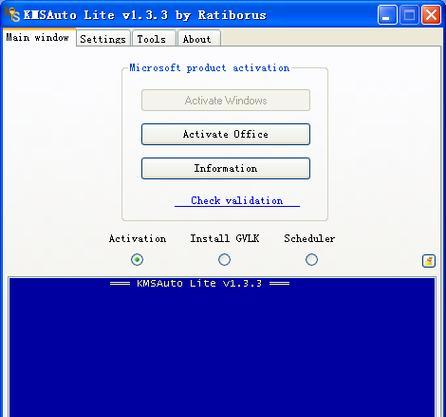Screen dimensions: 446x417
Task: Close the KMSAuto Lite window
Action: (x=431, y=15)
